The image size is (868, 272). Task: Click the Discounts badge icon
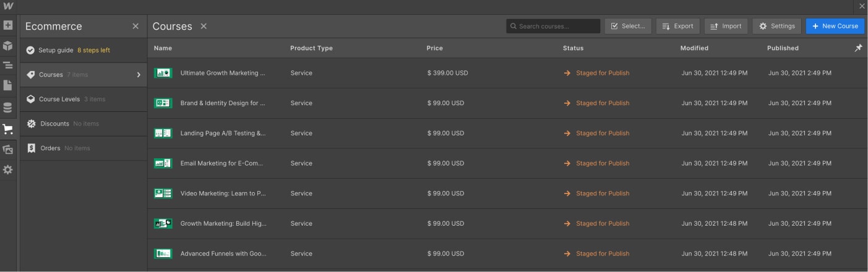pyautogui.click(x=31, y=124)
